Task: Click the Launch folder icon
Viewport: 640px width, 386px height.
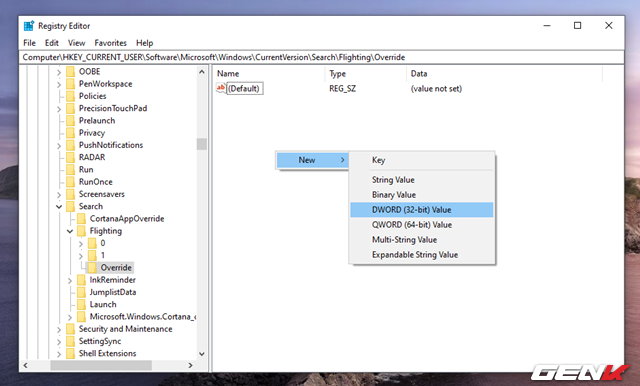Action: point(82,304)
